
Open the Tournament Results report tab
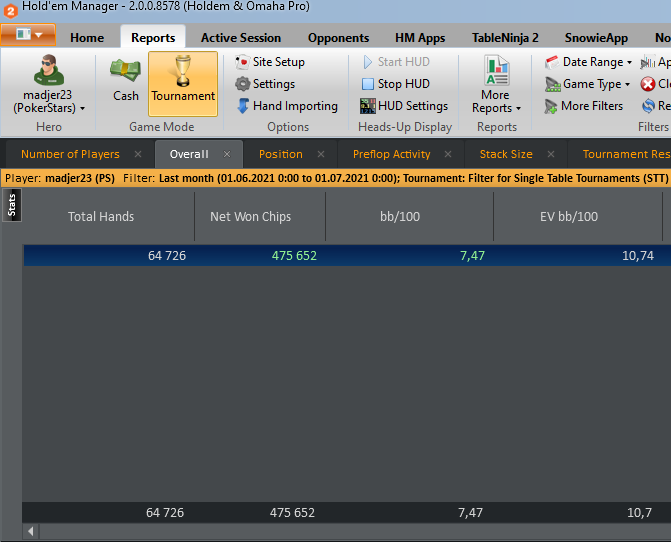[626, 154]
